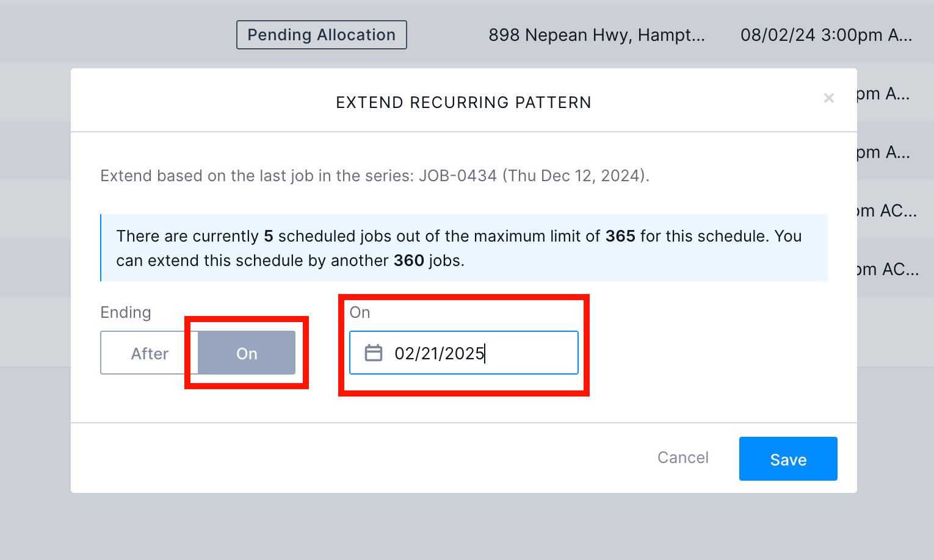Click the 'On' label above the date input
The height and width of the screenshot is (560, 934).
360,312
